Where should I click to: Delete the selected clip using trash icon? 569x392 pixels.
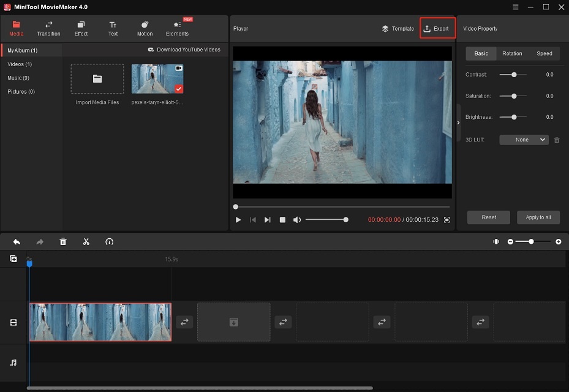pyautogui.click(x=62, y=241)
